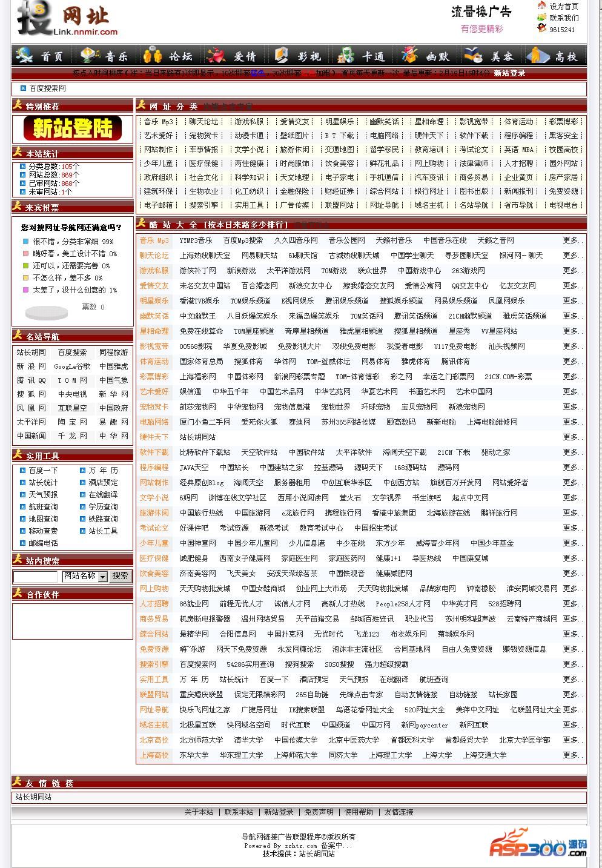Select 游戏私服 in the category grid
The image size is (602, 868).
pos(249,122)
